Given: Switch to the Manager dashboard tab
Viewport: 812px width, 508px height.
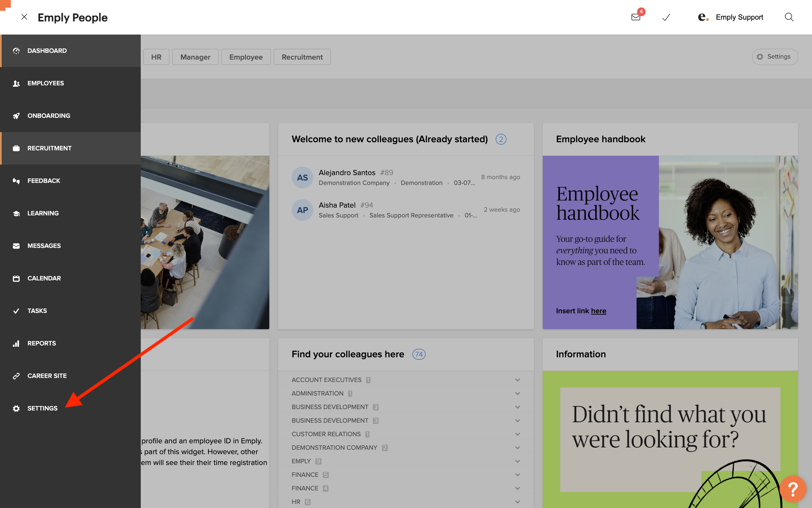Looking at the screenshot, I should (195, 57).
